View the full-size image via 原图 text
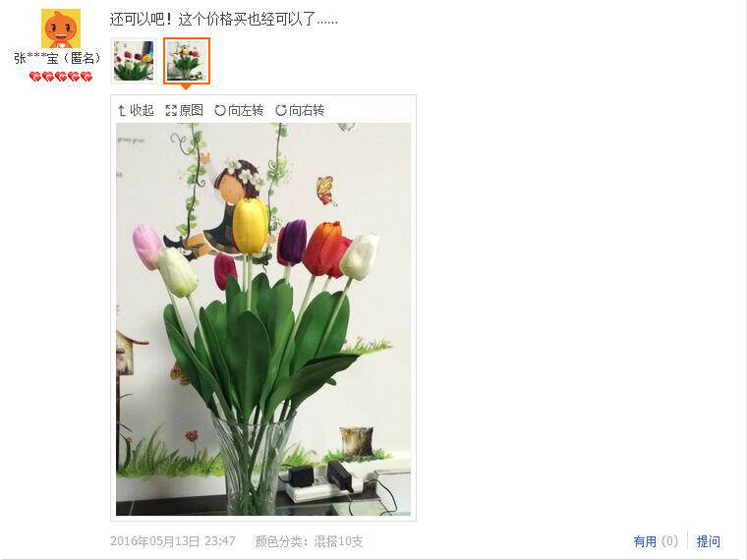747x560 pixels. pos(192,110)
